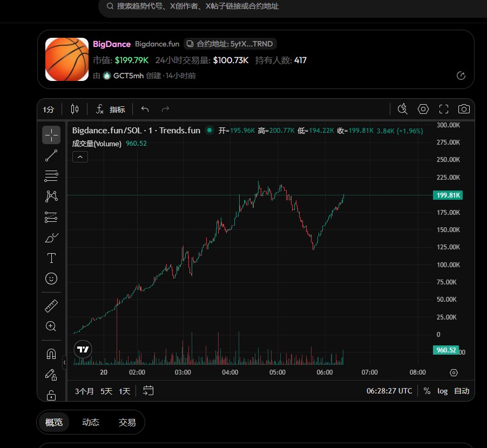Open the 06:28:27 UTC timezone menu
This screenshot has height=448, width=487.
point(389,391)
